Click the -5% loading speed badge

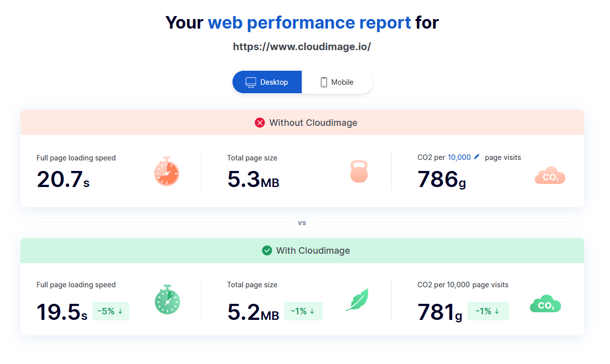pyautogui.click(x=110, y=311)
